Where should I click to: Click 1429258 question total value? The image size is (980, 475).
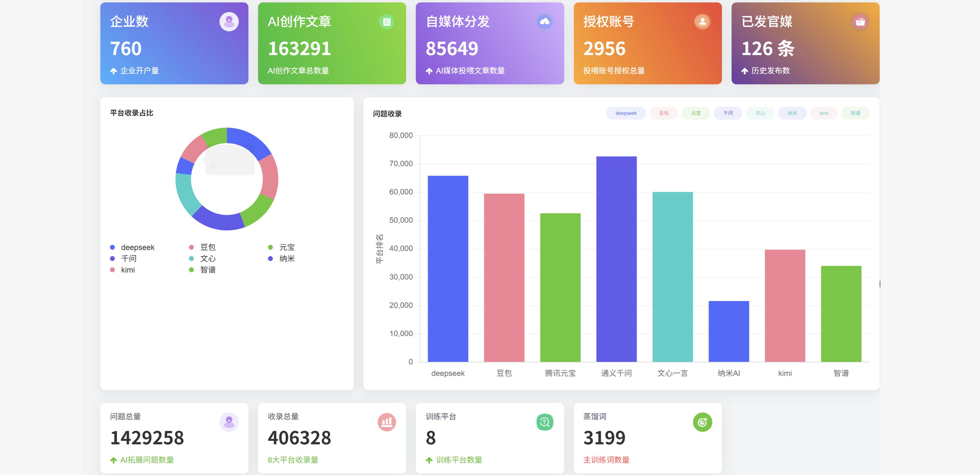[147, 438]
